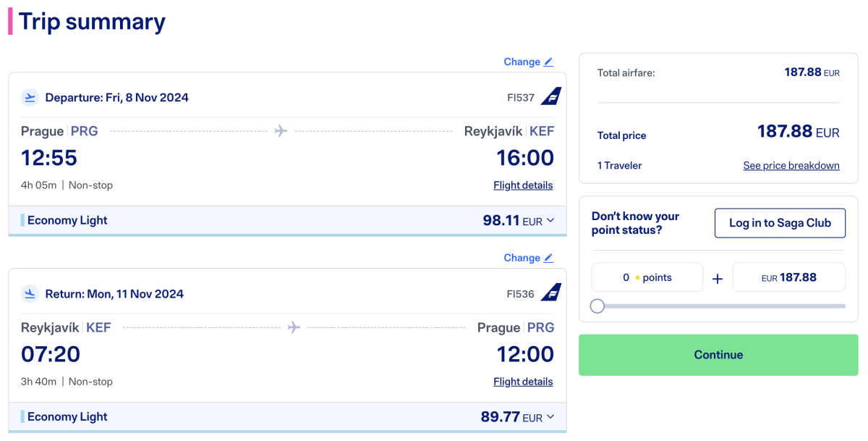Click the return landing plane icon
The height and width of the screenshot is (441, 868).
click(x=30, y=294)
